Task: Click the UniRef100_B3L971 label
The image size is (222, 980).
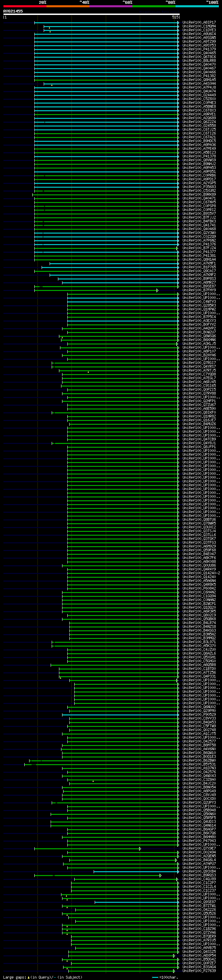Action: coord(199,642)
